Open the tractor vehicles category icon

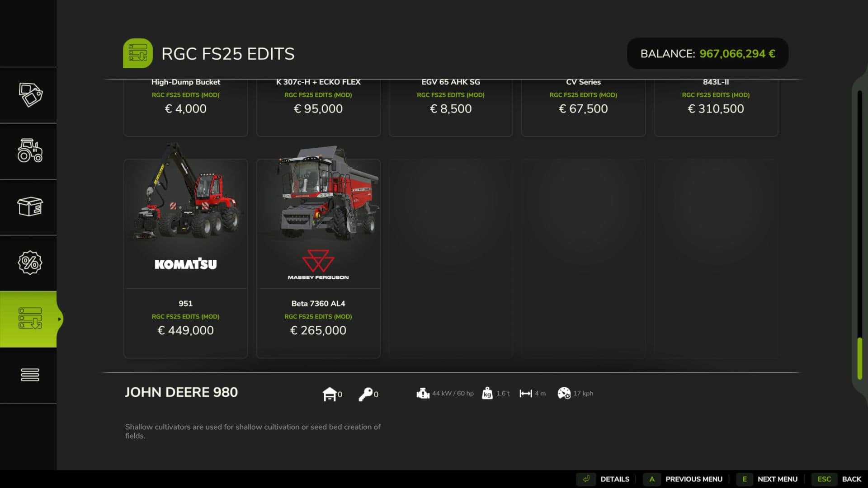tap(30, 150)
